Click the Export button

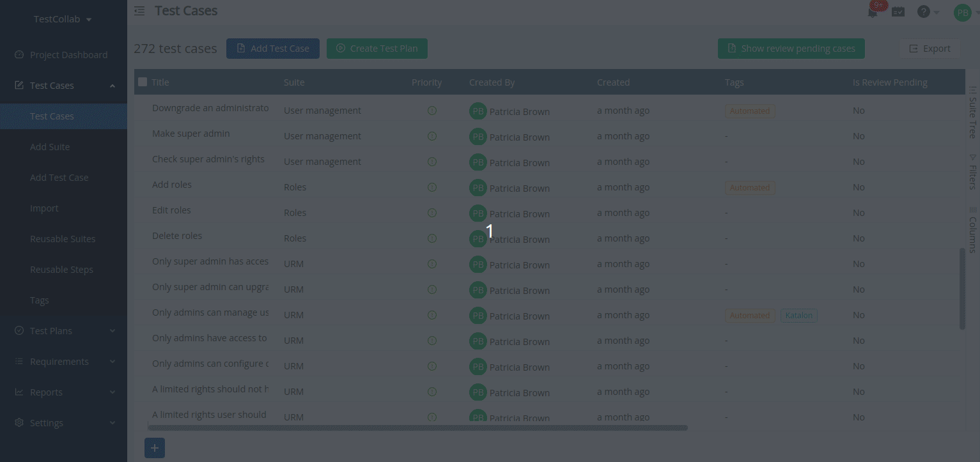tap(929, 49)
